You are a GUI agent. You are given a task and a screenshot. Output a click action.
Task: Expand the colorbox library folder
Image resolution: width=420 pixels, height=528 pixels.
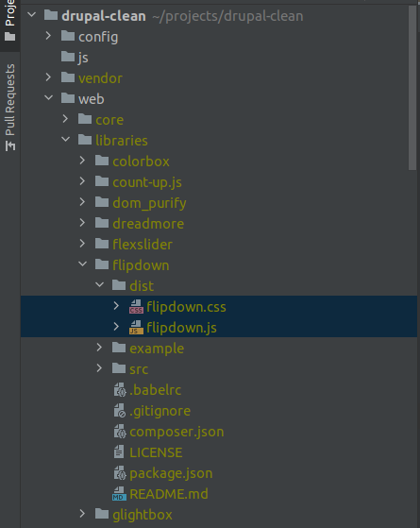tap(82, 161)
